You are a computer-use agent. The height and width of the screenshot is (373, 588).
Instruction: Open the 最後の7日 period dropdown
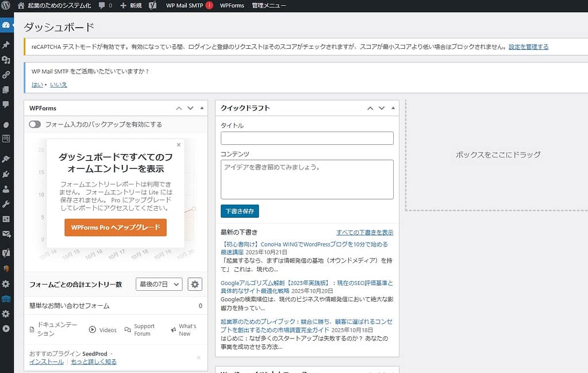click(x=159, y=284)
